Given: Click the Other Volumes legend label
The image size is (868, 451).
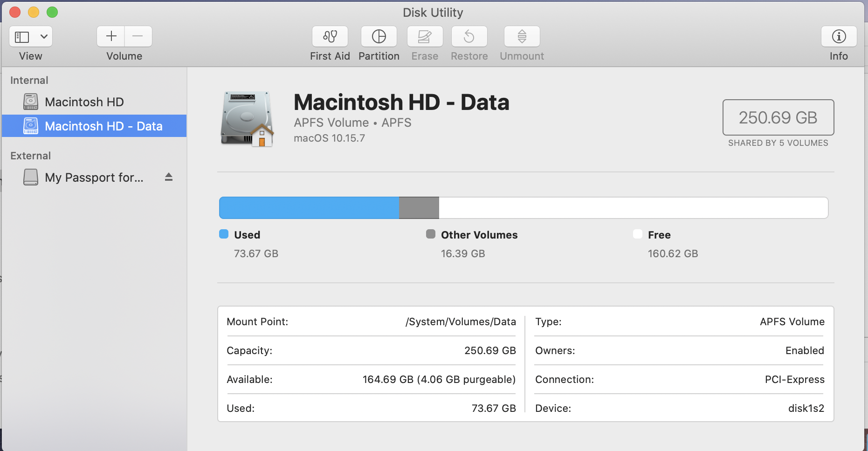Looking at the screenshot, I should [479, 235].
